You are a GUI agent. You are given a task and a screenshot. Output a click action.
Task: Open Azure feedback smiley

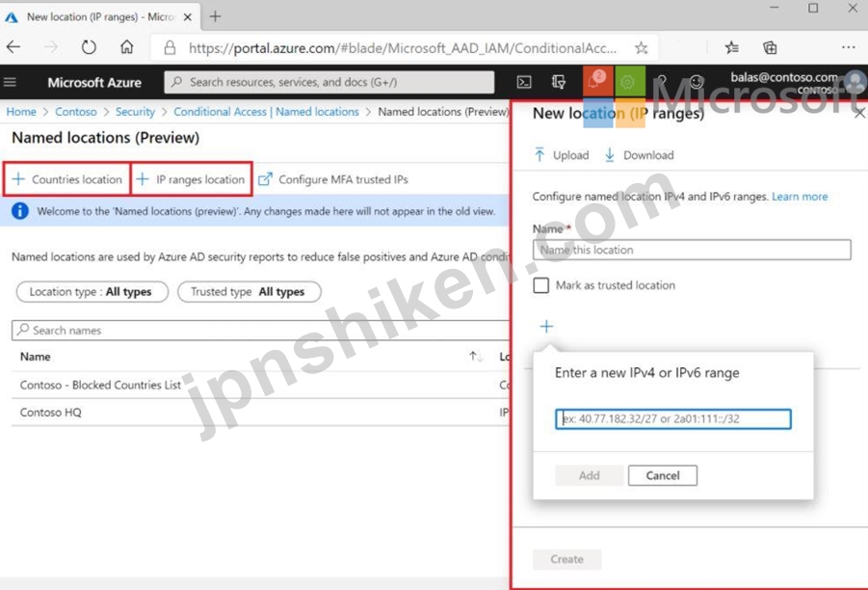coord(697,83)
